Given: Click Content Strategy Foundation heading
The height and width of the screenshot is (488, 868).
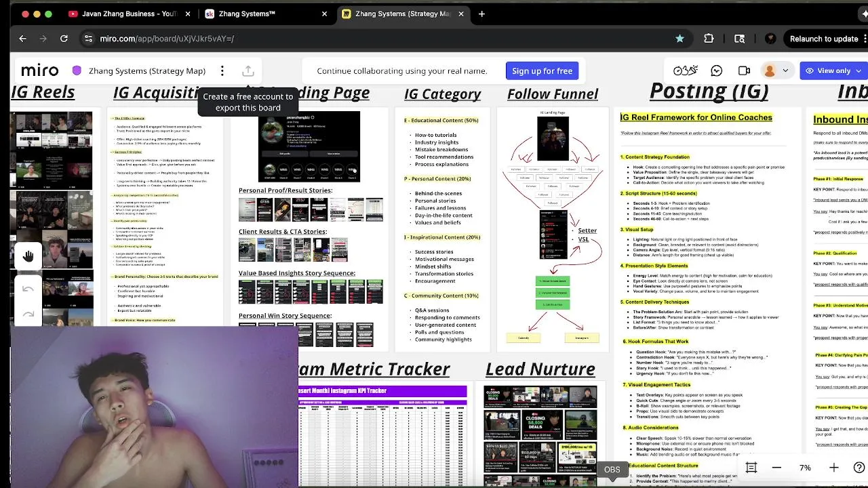Looking at the screenshot, I should pos(654,157).
